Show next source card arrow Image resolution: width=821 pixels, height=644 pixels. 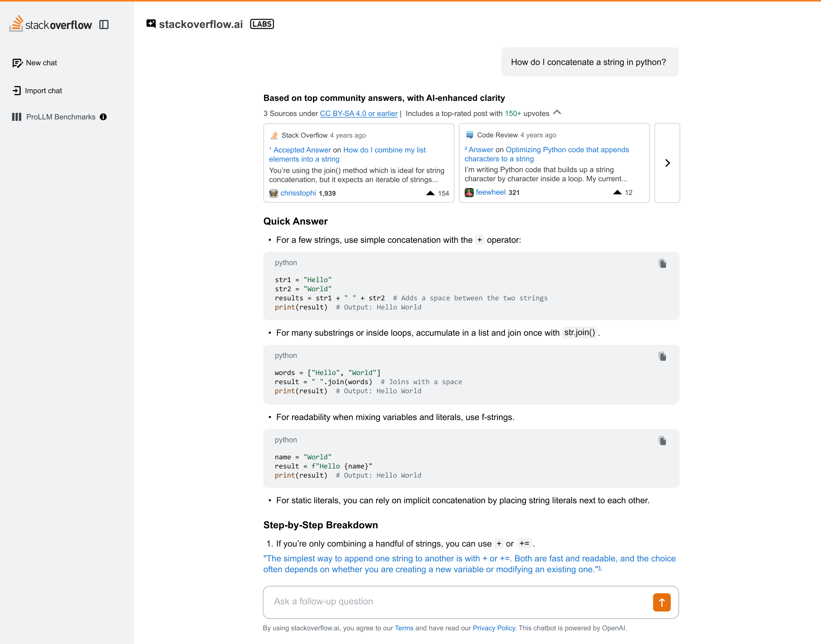pos(667,163)
